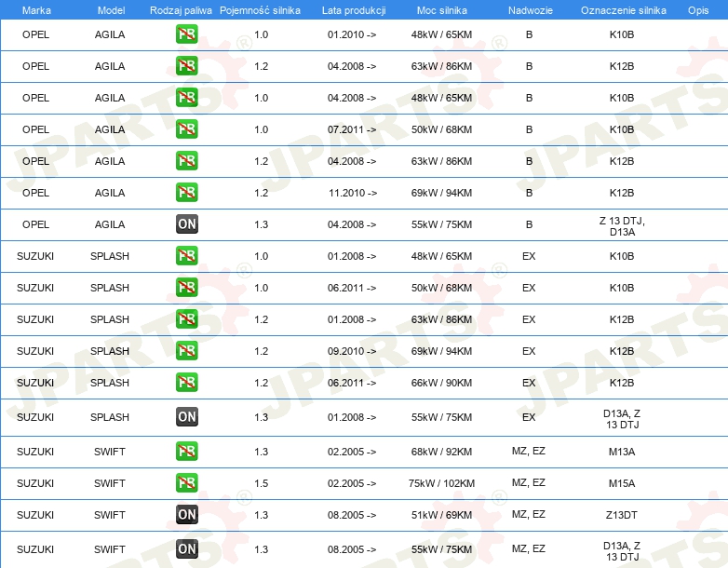Click K12B in the Agila 11.2010 row
Viewport: 728px width, 568px height.
click(622, 193)
